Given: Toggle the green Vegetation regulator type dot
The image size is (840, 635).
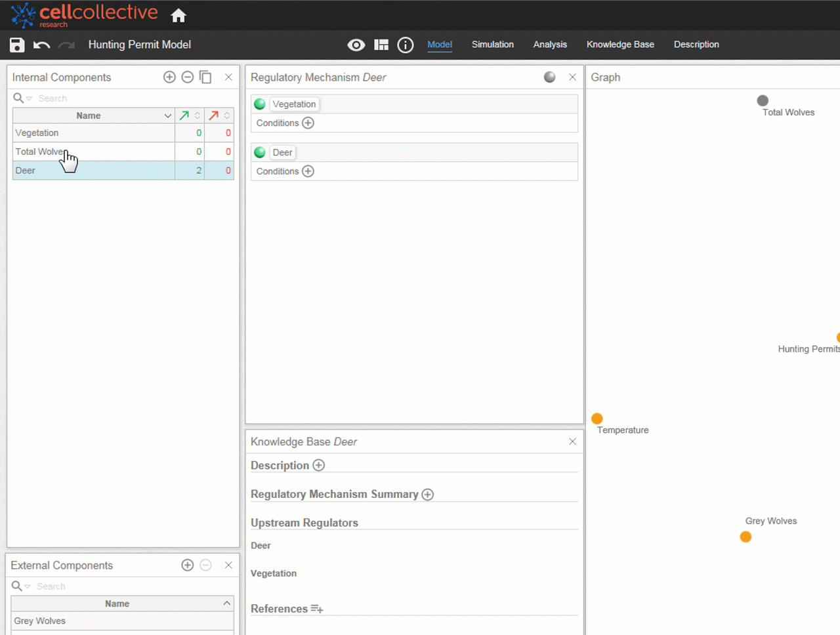Looking at the screenshot, I should pos(260,104).
